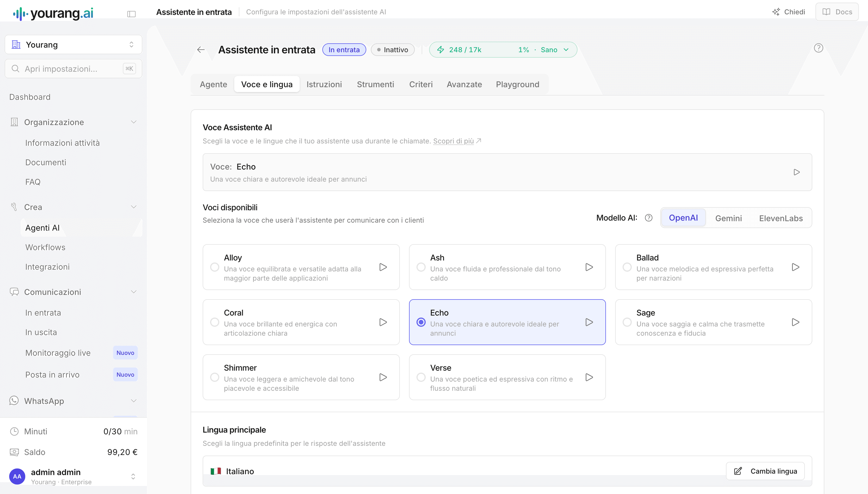Switch to the Agente tab
Screen dimensions: 868x494
pos(213,84)
